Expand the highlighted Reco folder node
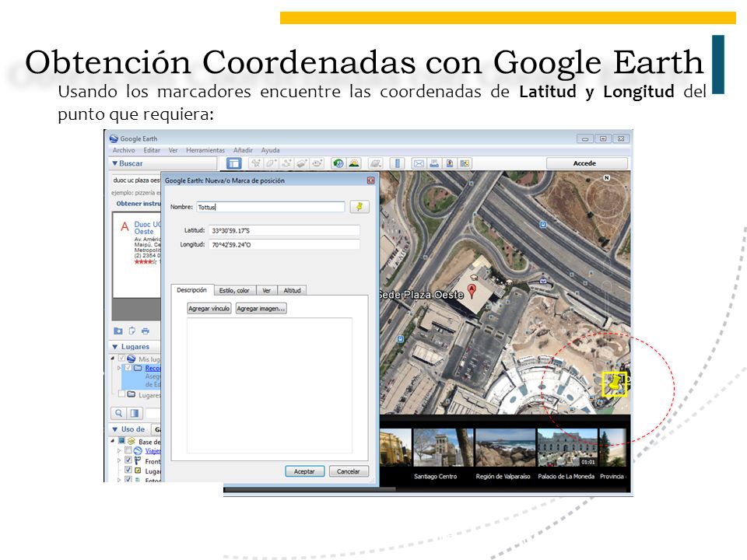The height and width of the screenshot is (560, 747). [x=119, y=368]
